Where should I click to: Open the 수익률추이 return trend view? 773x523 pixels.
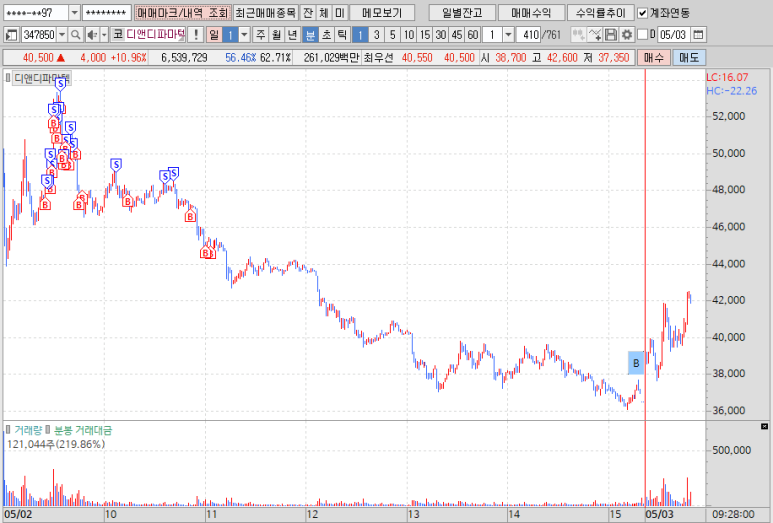click(600, 13)
